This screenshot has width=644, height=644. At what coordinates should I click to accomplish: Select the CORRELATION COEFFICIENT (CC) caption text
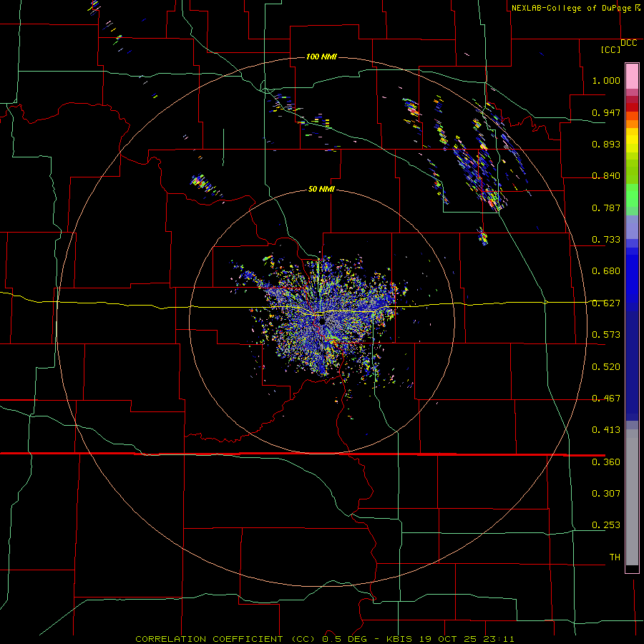227,639
